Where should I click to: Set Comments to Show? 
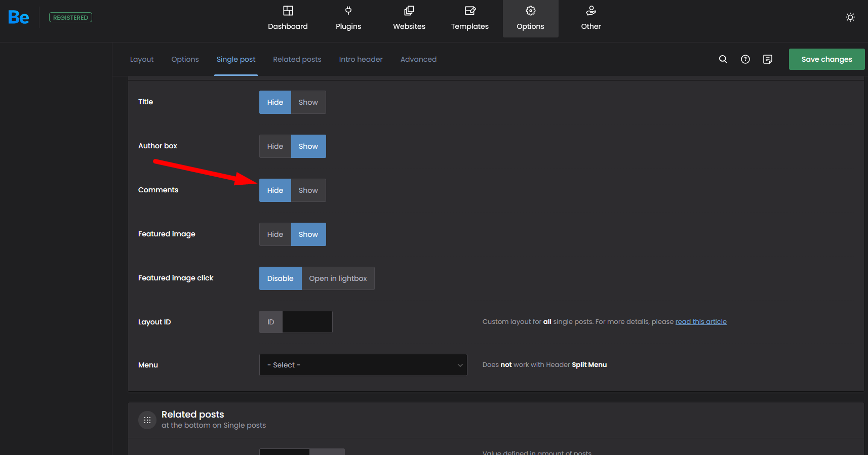308,190
